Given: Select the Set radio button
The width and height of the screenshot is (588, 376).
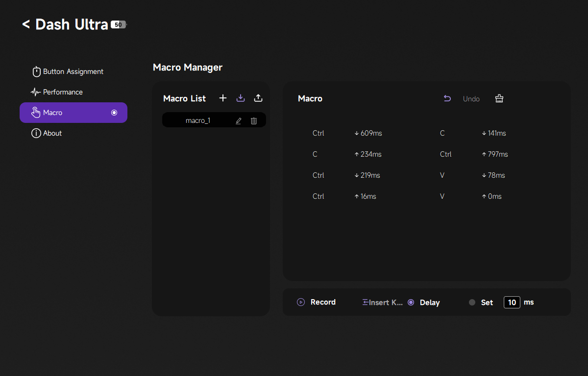Looking at the screenshot, I should 472,302.
